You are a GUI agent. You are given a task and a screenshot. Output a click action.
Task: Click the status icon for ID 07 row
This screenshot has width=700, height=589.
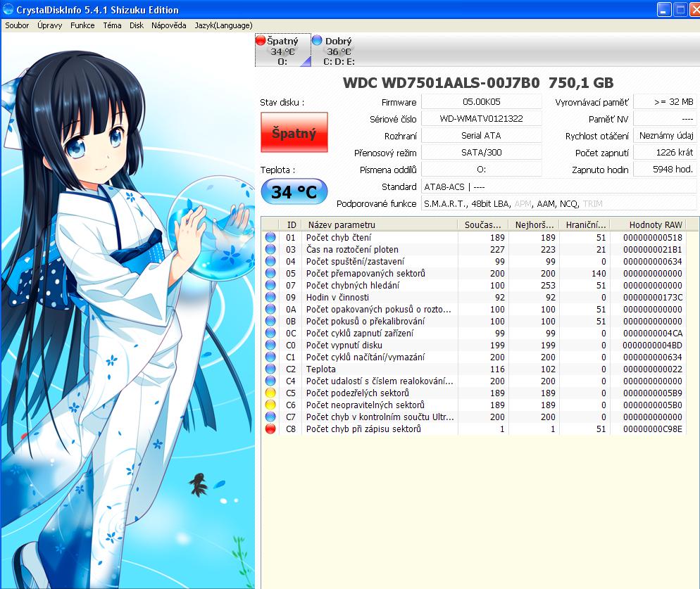(x=270, y=285)
